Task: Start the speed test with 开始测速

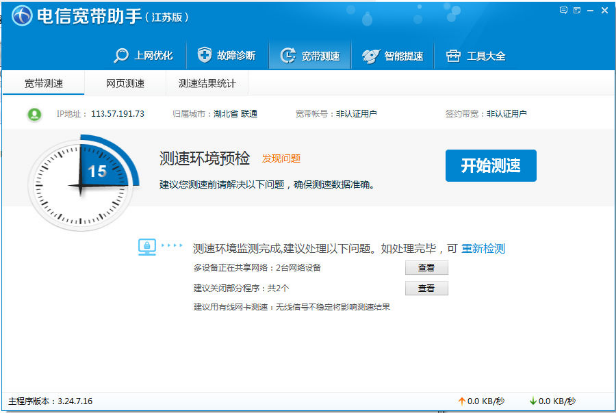Action: [x=491, y=166]
